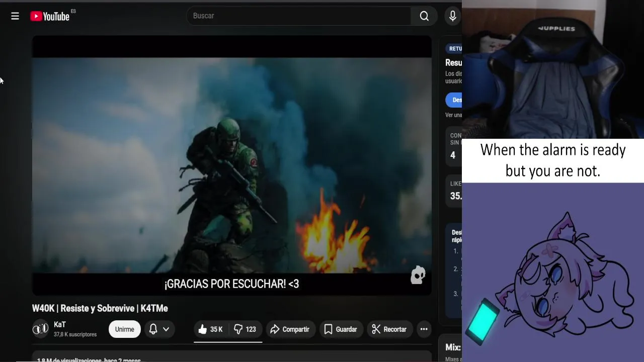Open the three-dot more actions menu
The width and height of the screenshot is (644, 362).
point(424,329)
